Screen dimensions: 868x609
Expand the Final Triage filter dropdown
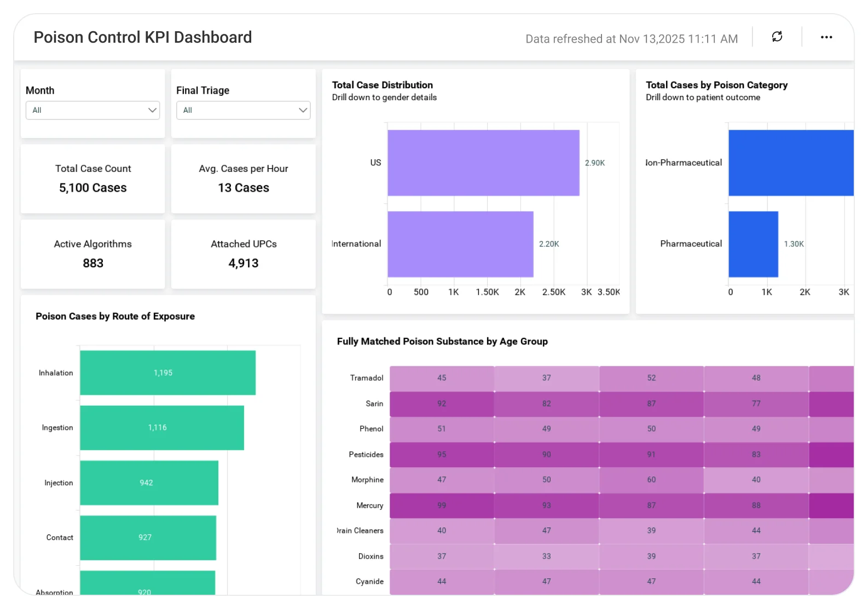[x=244, y=110]
